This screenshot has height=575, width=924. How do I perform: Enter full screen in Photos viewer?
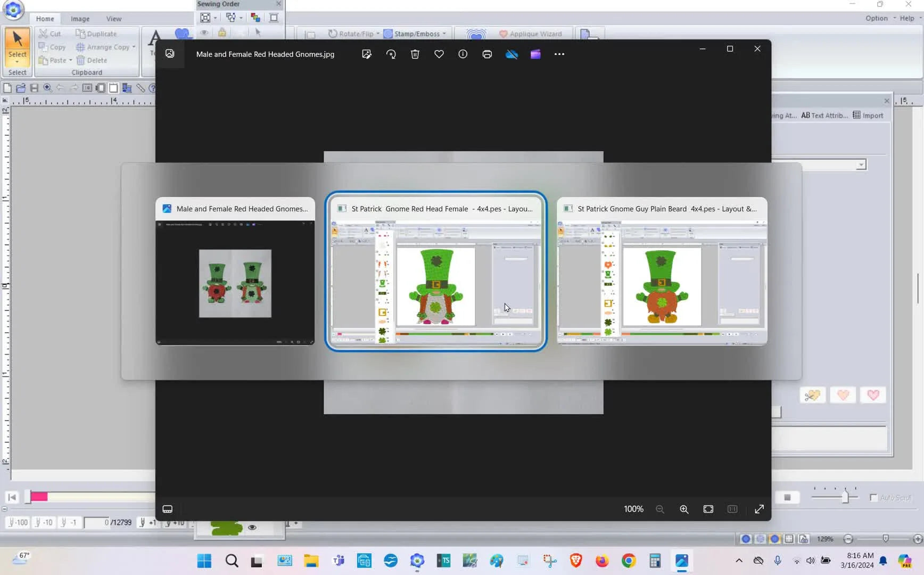click(x=759, y=509)
